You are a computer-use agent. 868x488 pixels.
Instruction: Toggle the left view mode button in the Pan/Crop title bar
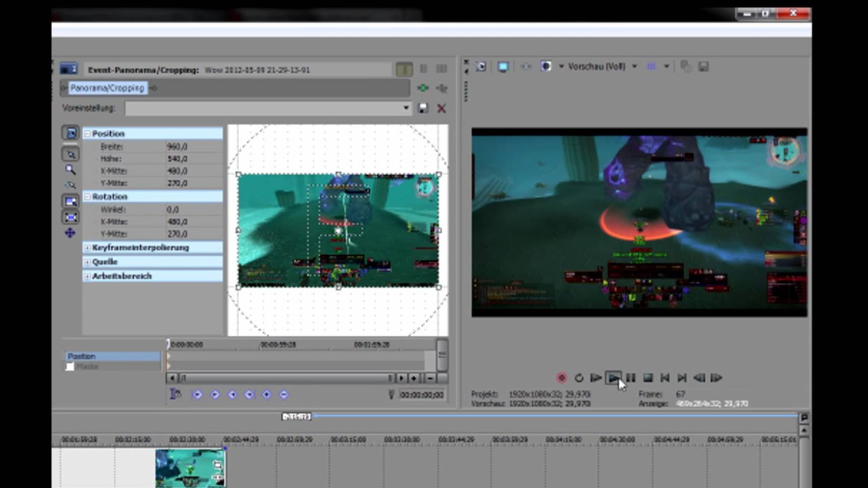[x=404, y=69]
